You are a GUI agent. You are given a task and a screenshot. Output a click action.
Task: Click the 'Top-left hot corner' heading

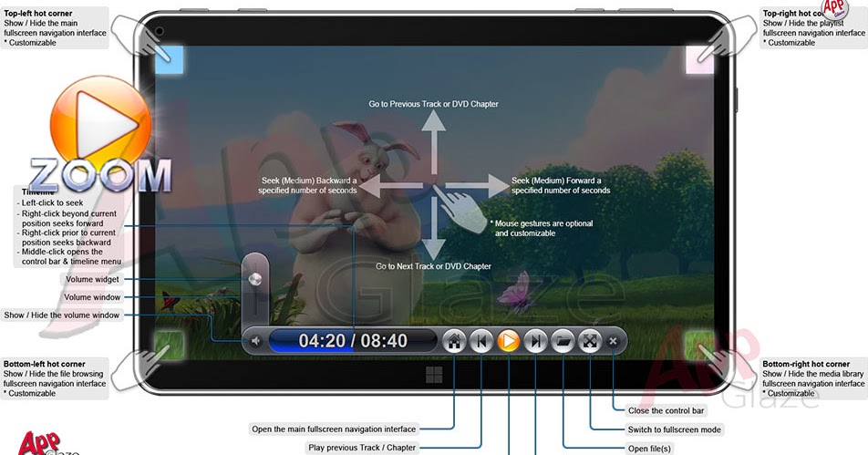[37, 14]
